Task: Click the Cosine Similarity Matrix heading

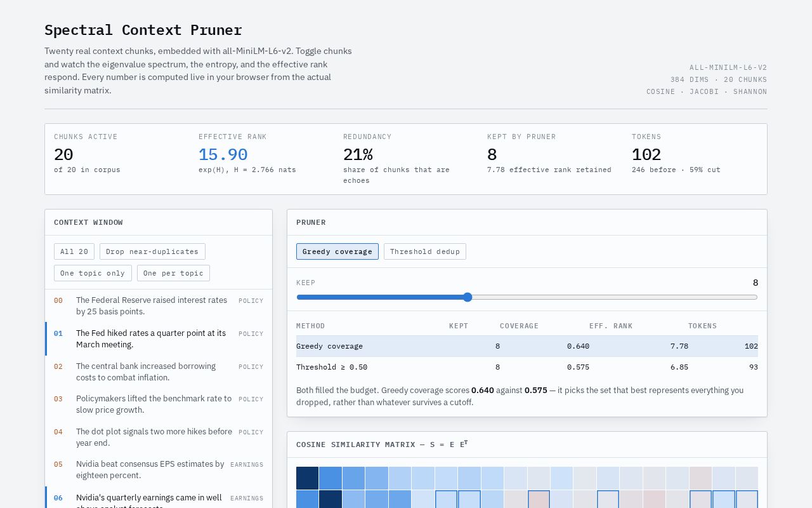Action: pyautogui.click(x=382, y=444)
